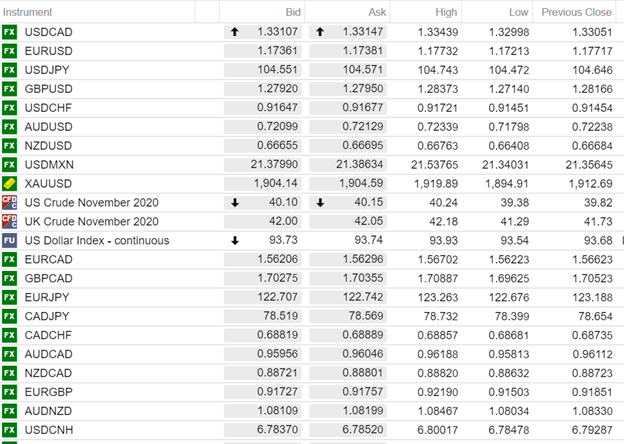Click the gold bar icon for XAUUSD

10,184
